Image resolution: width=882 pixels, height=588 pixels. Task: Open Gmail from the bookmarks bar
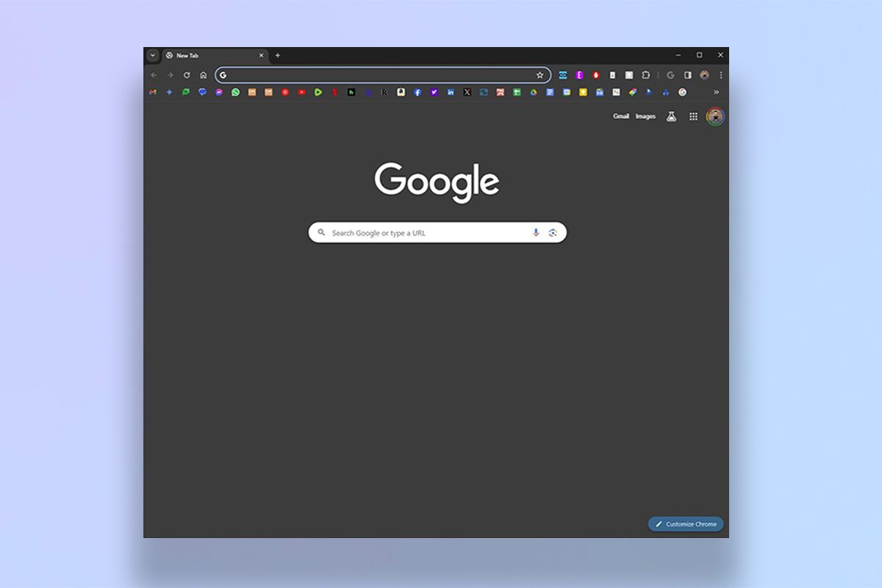point(152,93)
